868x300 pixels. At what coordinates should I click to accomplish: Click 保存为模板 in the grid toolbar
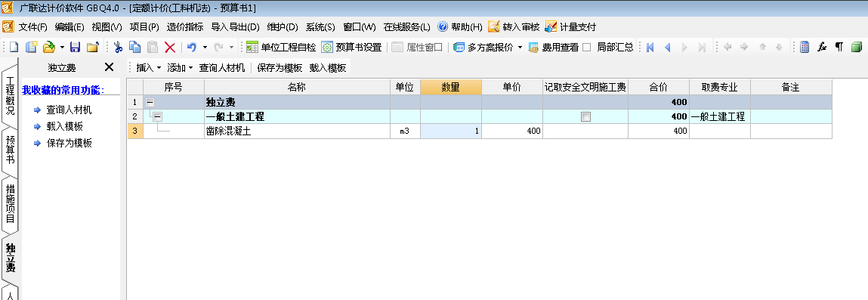click(x=280, y=67)
